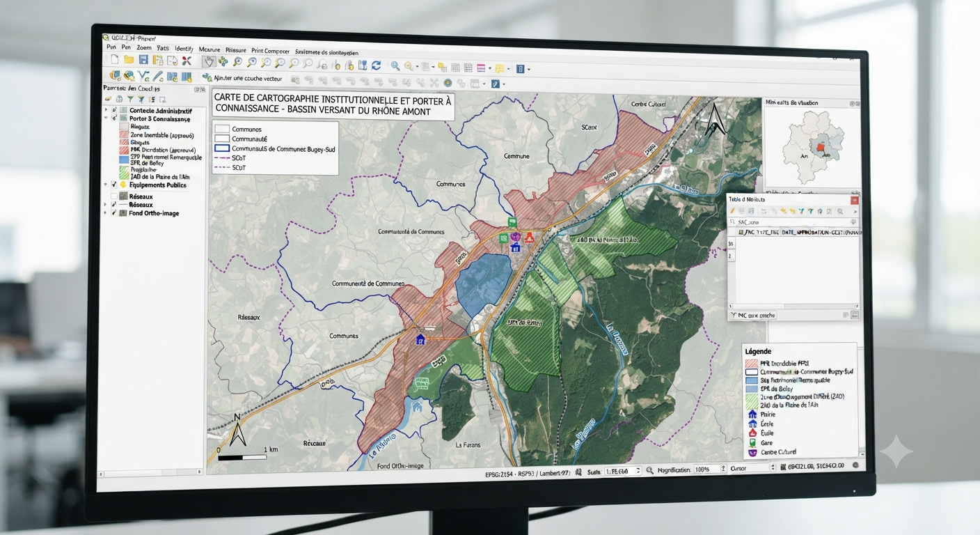Click the blue checkmark icon in second toolbar
The height and width of the screenshot is (535, 980).
click(x=496, y=84)
